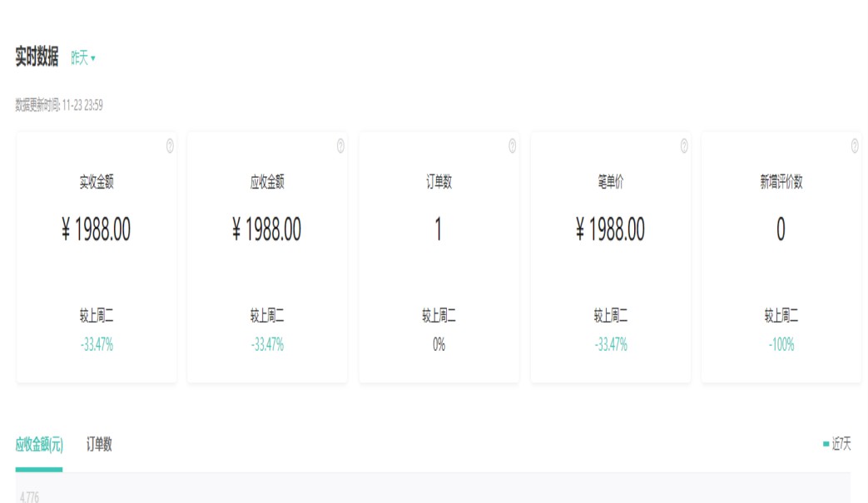Click help icon on 实收金额 card
The height and width of the screenshot is (503, 868).
pyautogui.click(x=170, y=145)
